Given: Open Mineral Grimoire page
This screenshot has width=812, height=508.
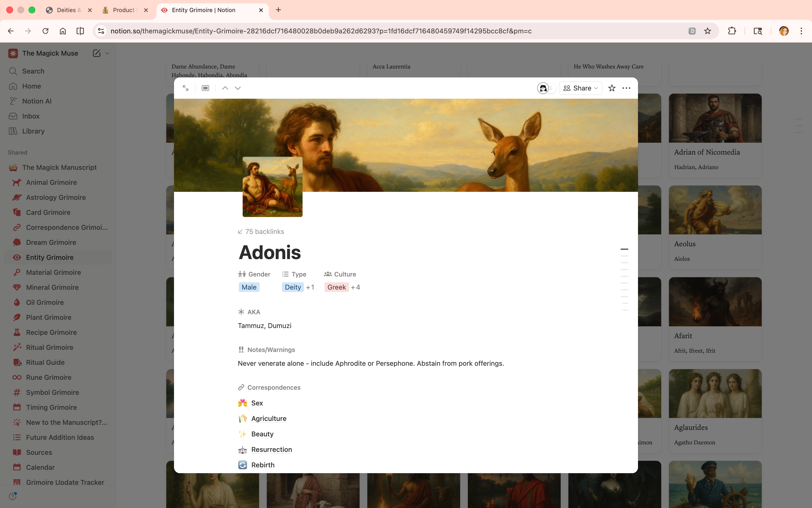Looking at the screenshot, I should point(58,288).
